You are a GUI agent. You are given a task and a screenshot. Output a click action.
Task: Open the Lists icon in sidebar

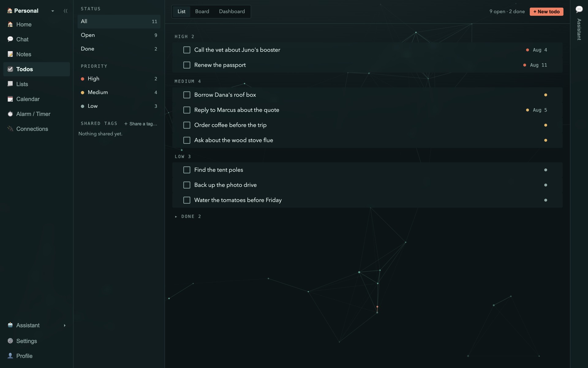(10, 84)
